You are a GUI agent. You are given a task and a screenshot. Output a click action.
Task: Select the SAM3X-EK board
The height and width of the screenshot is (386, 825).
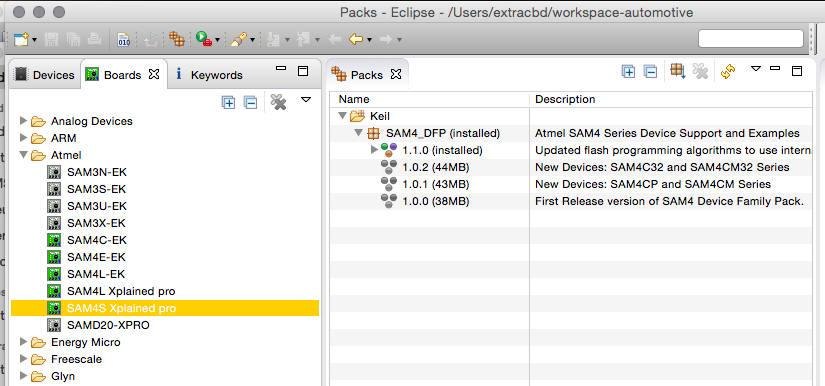point(97,223)
